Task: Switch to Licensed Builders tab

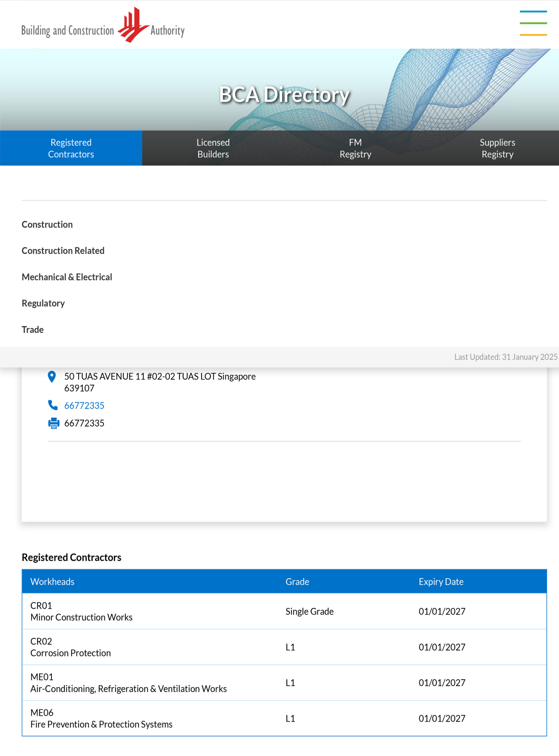Action: pyautogui.click(x=213, y=148)
